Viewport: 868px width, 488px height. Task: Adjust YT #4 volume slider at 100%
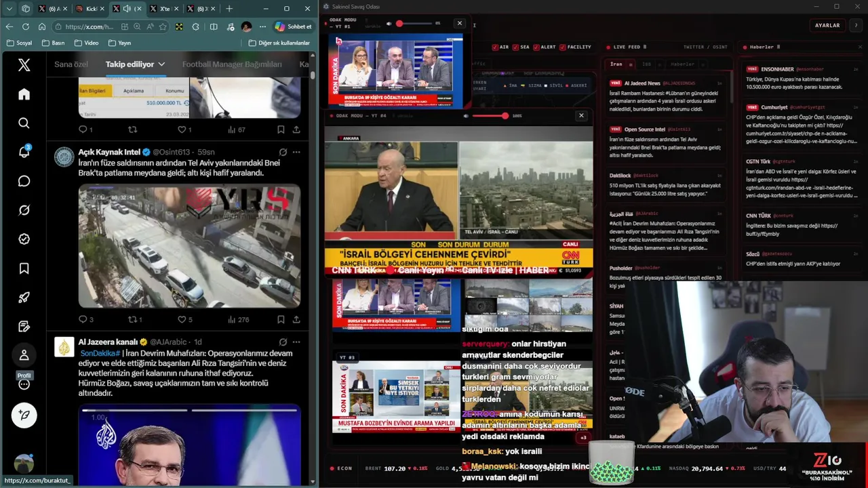tap(490, 116)
